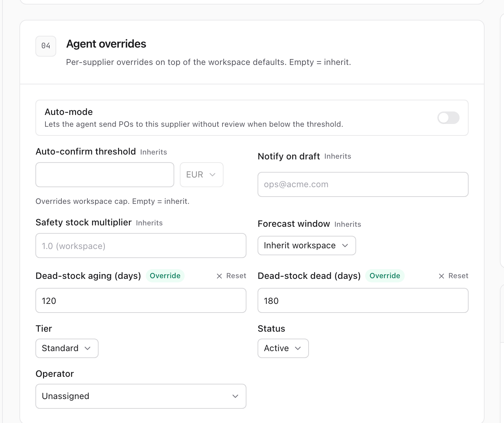Screen dimensions: 504x423
Task: Expand the Operator dropdown showing Unassigned
Action: coord(141,396)
